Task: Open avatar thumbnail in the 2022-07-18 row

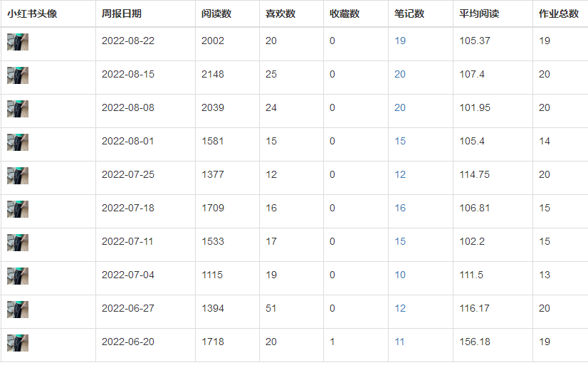Action: (x=18, y=209)
